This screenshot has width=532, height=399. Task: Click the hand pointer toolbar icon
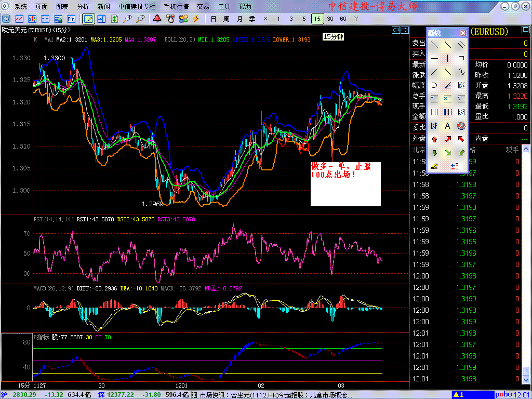(x=170, y=19)
